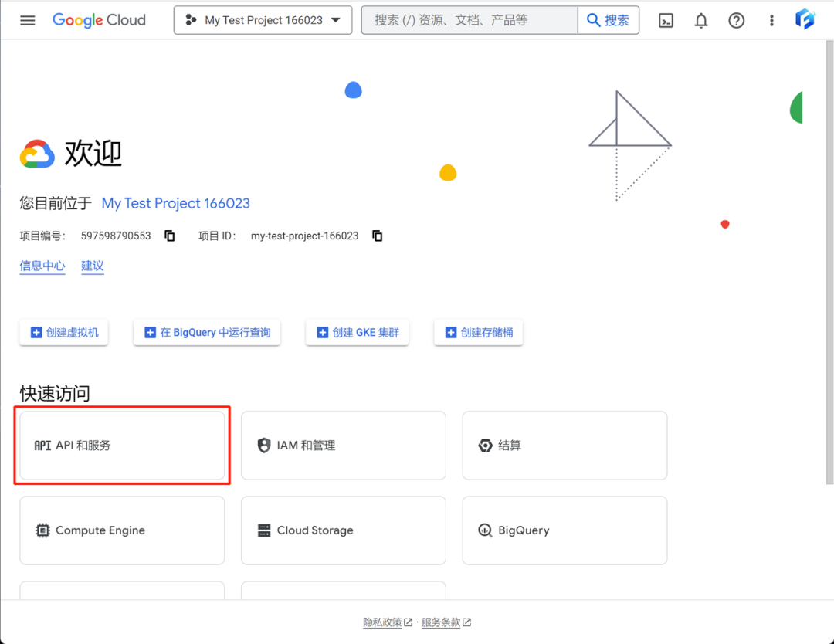Image resolution: width=834 pixels, height=644 pixels.
Task: Open the Cloud Storage card
Action: (344, 530)
